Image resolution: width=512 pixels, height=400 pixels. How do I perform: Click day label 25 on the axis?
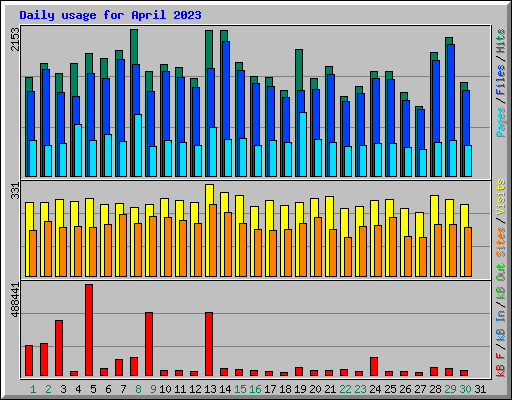[x=390, y=389]
